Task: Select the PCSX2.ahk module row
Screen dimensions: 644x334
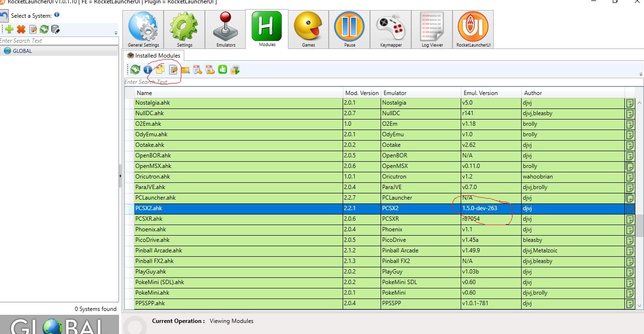Action: point(380,208)
